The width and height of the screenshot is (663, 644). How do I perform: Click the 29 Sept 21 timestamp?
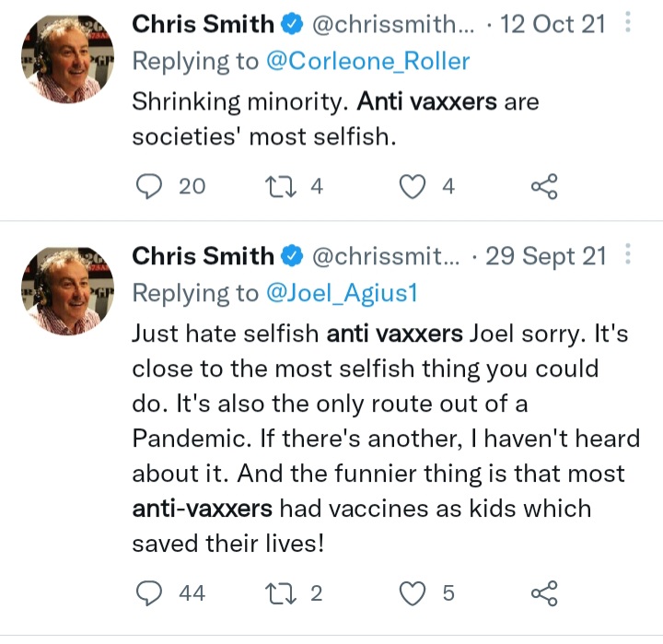[x=545, y=256]
